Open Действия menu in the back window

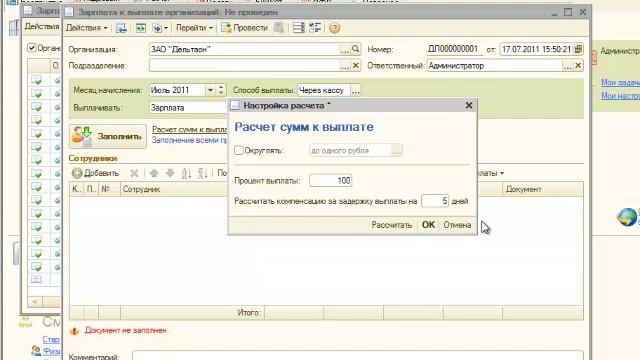(42, 27)
